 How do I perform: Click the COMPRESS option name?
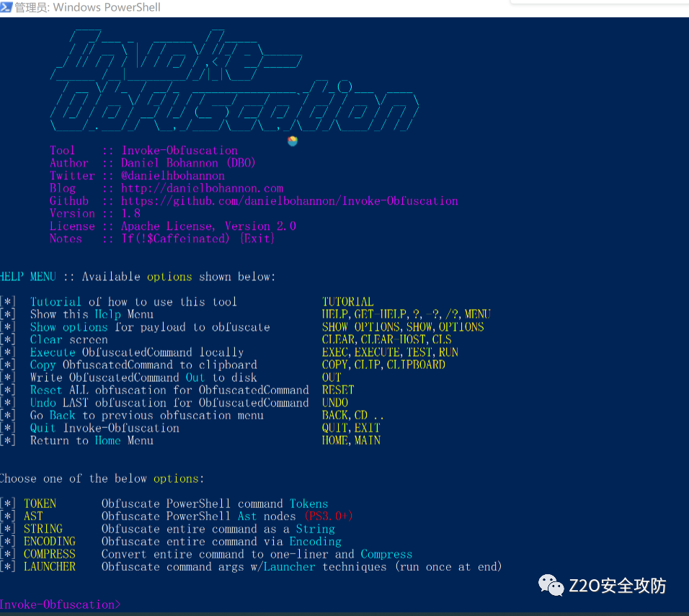[50, 554]
